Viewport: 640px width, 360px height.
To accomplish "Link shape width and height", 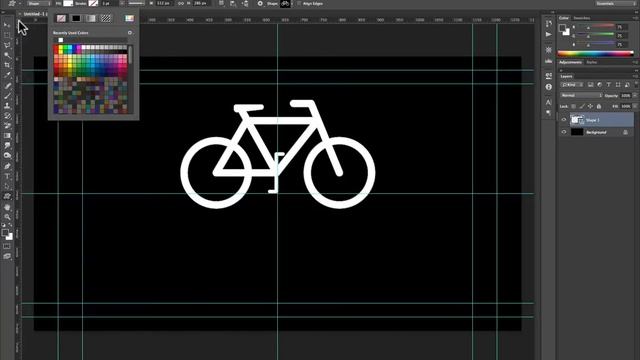I will tap(181, 3).
